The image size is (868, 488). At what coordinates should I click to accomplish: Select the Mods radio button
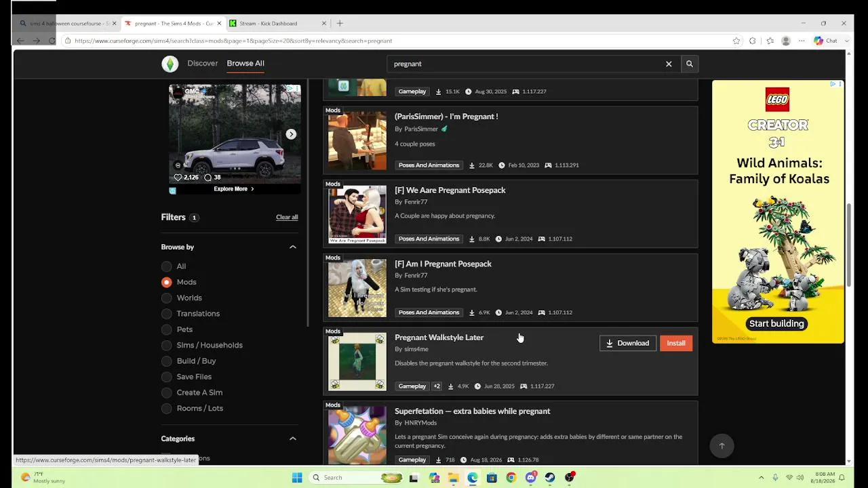tap(167, 282)
